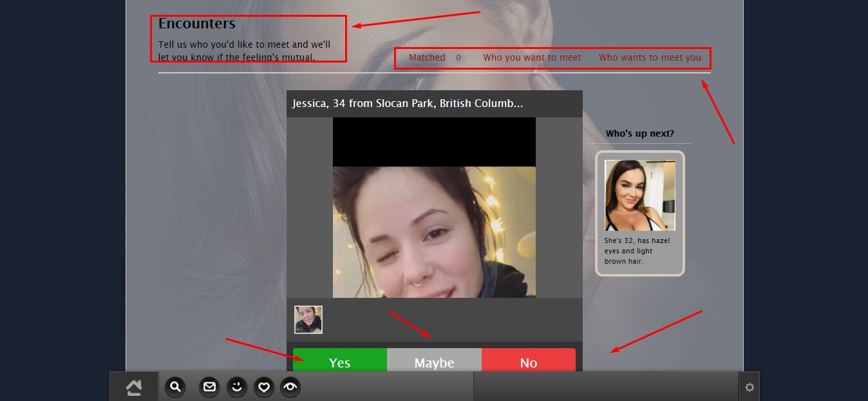
Task: Go to the home page icon
Action: 134,387
